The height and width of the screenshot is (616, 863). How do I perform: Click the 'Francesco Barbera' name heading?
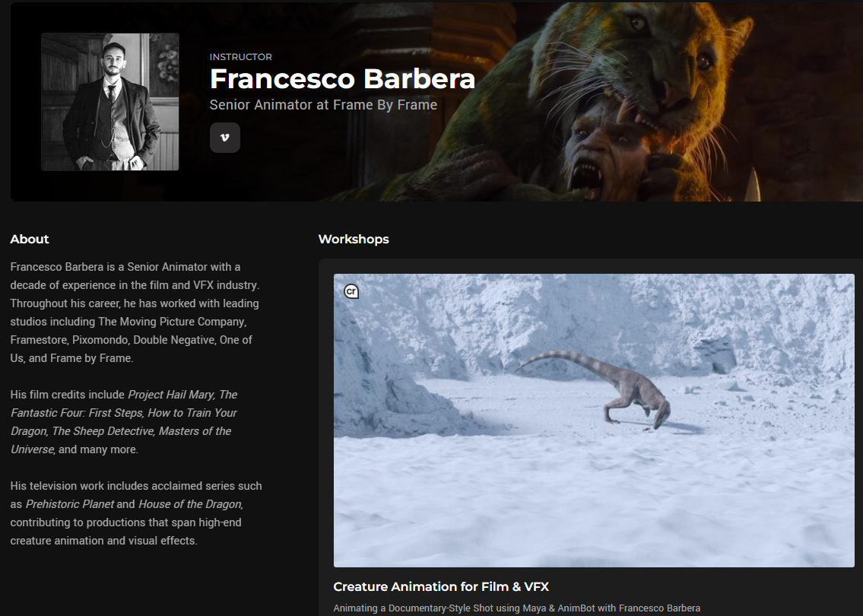(342, 79)
